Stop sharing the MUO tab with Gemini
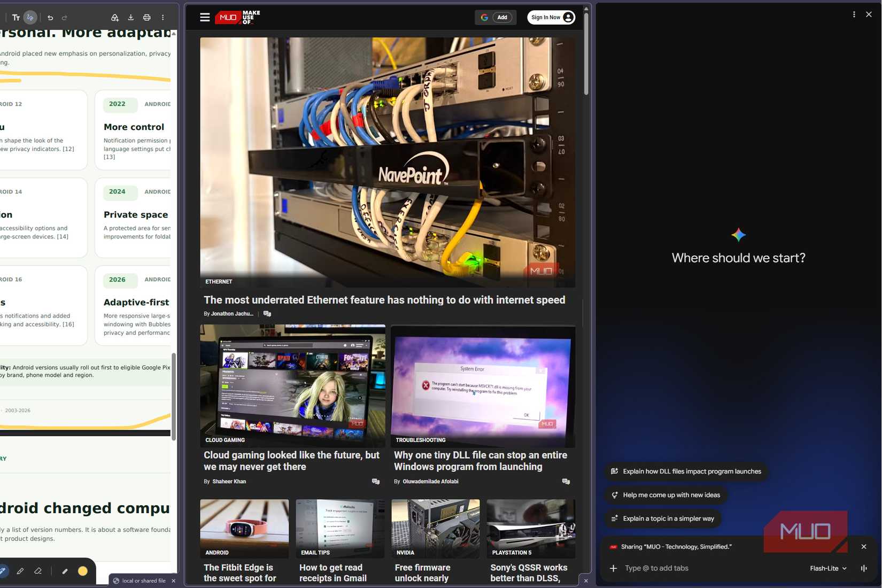This screenshot has height=588, width=882. click(x=864, y=547)
